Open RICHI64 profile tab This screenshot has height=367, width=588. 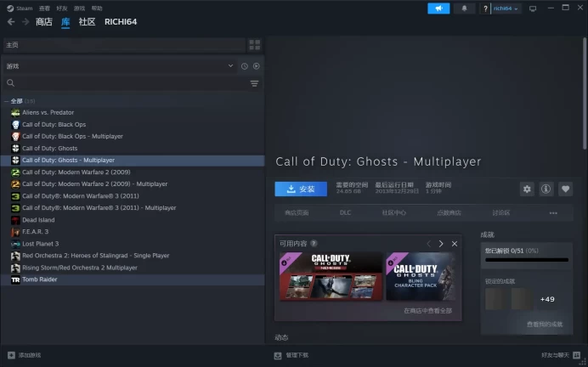coord(121,22)
